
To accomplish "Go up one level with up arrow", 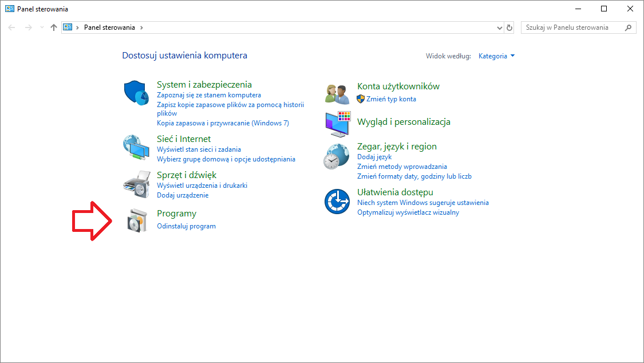I will tap(54, 27).
